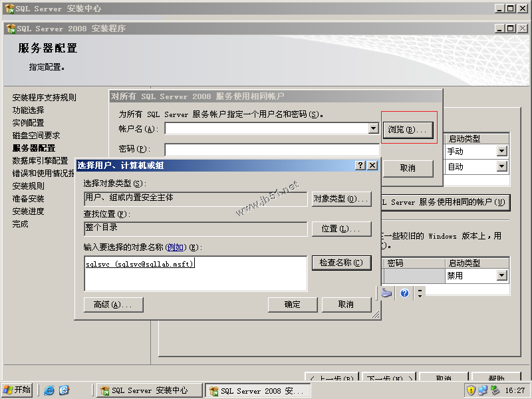Select the 安装规则 step in the sidebar
Viewport: 532px width, 399px height.
point(28,186)
